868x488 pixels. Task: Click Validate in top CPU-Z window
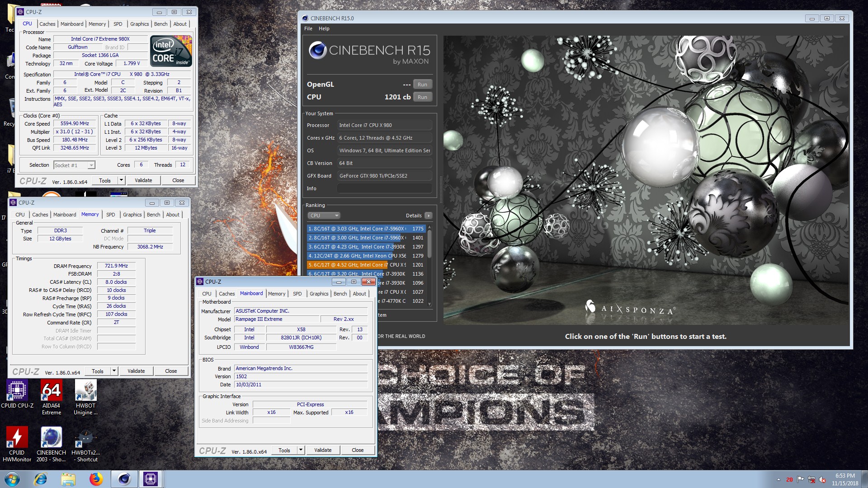[143, 180]
